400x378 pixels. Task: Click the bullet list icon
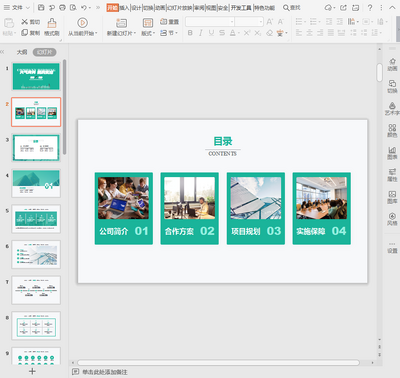[299, 22]
